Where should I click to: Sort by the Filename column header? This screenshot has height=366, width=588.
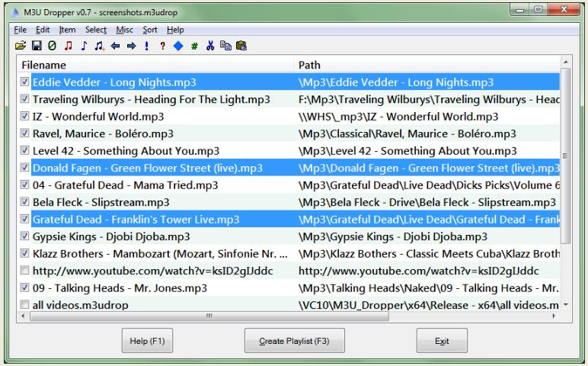tap(155, 65)
